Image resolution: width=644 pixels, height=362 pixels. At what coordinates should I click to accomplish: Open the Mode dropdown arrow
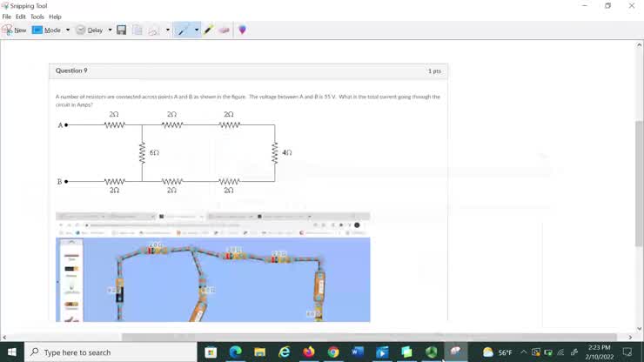[68, 30]
